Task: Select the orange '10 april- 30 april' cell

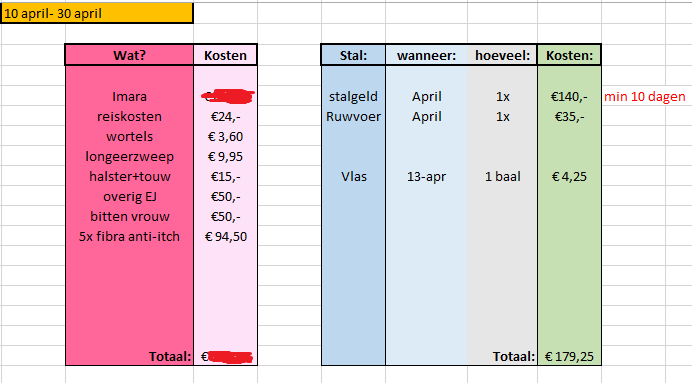Action: (97, 13)
